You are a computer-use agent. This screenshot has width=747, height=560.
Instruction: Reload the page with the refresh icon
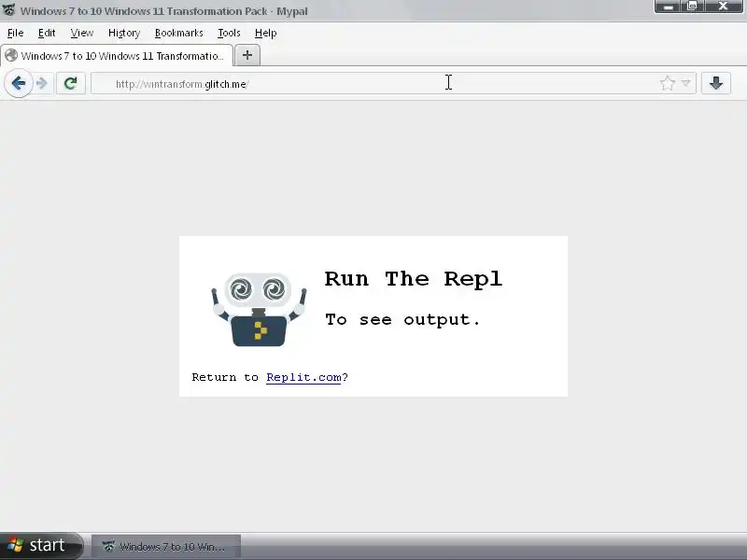[71, 83]
